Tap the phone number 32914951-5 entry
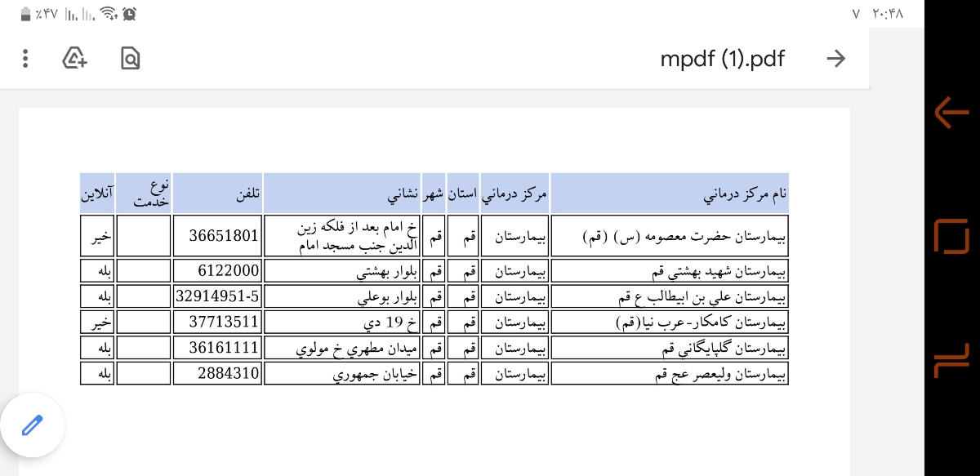 216,296
